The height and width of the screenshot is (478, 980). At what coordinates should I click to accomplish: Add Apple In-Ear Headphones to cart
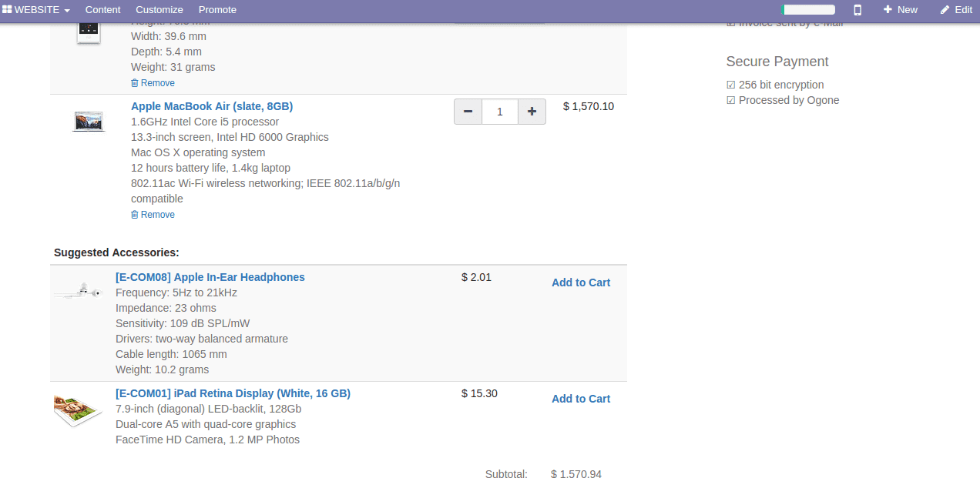click(x=581, y=282)
